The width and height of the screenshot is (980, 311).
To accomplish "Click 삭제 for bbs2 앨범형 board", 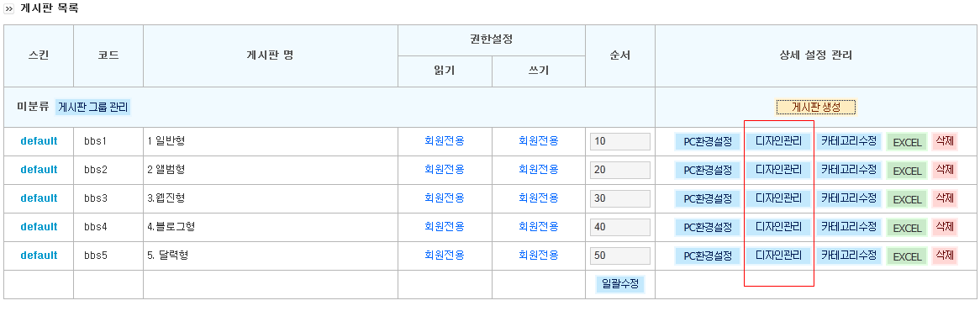I will (944, 169).
